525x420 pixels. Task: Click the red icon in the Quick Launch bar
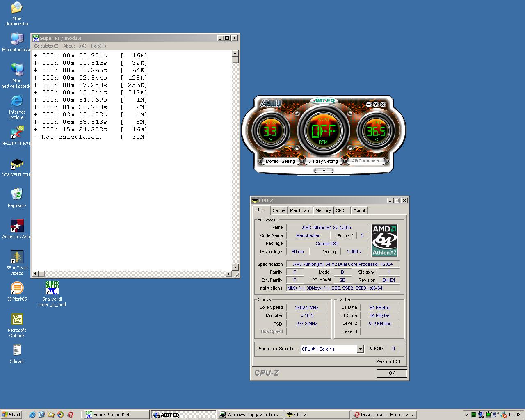pos(70,415)
